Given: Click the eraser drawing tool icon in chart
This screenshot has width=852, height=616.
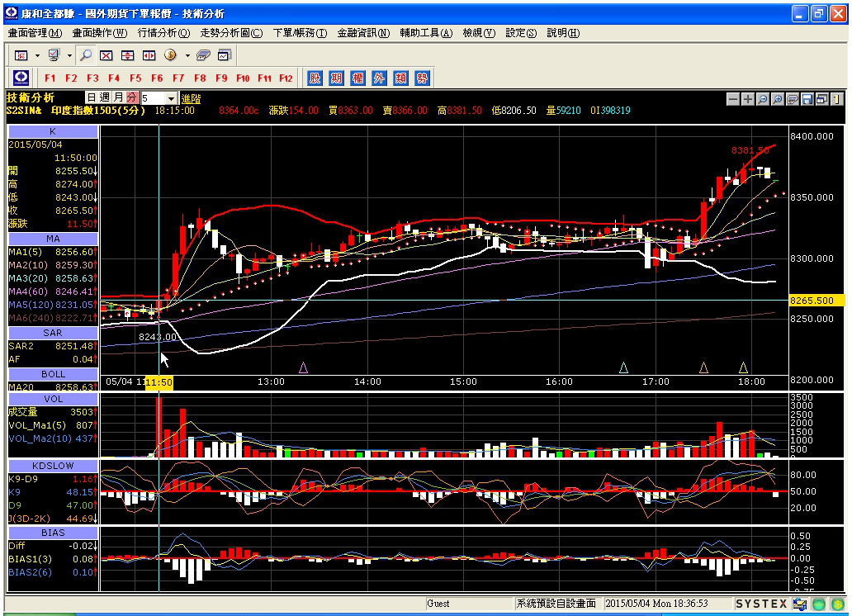Looking at the screenshot, I should pyautogui.click(x=793, y=99).
